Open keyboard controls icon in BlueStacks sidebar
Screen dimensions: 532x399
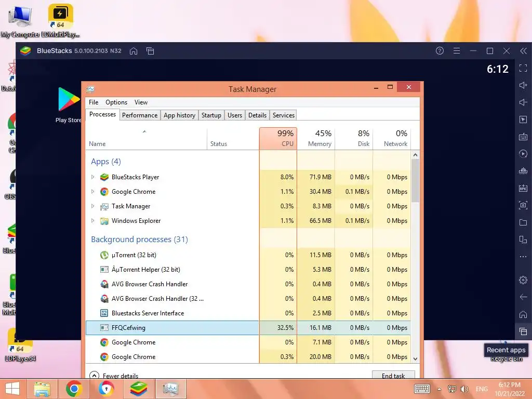[523, 137]
